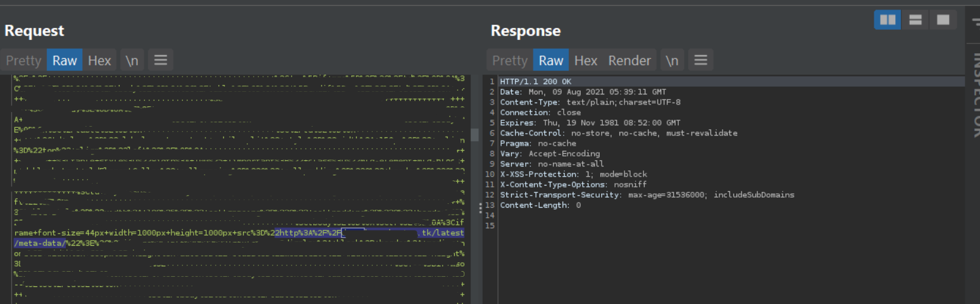
Task: Click the Request pane vertical scrollbar thumb
Action: click(475, 135)
